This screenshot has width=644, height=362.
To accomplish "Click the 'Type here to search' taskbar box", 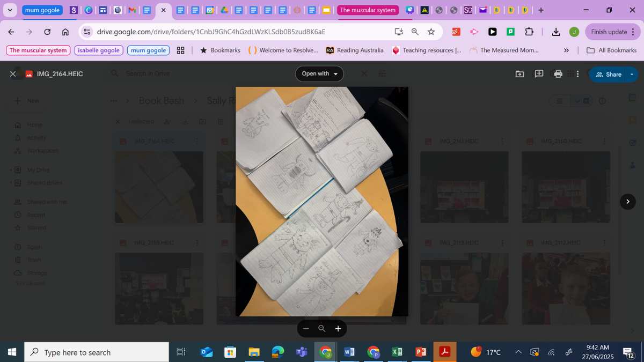I will coord(97,352).
